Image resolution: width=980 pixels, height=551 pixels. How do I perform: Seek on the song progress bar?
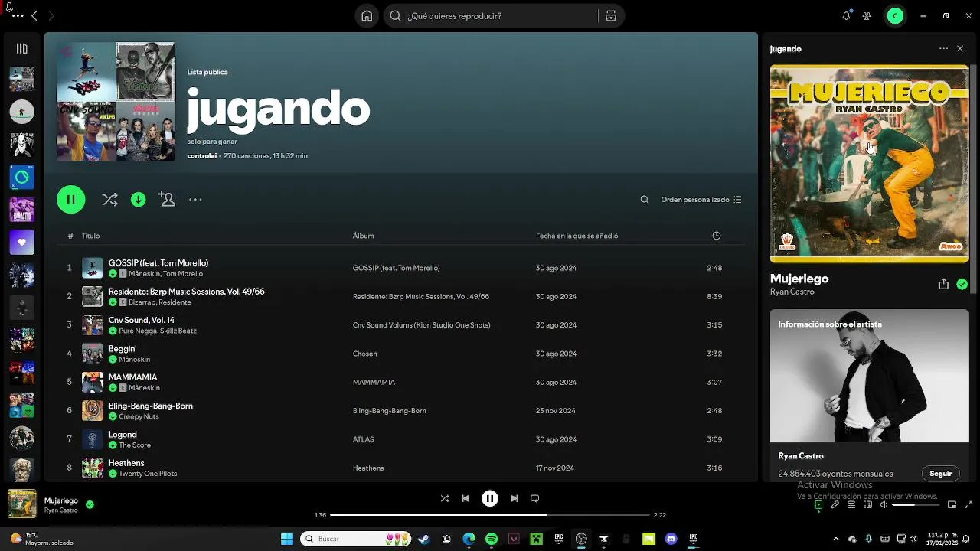(490, 515)
